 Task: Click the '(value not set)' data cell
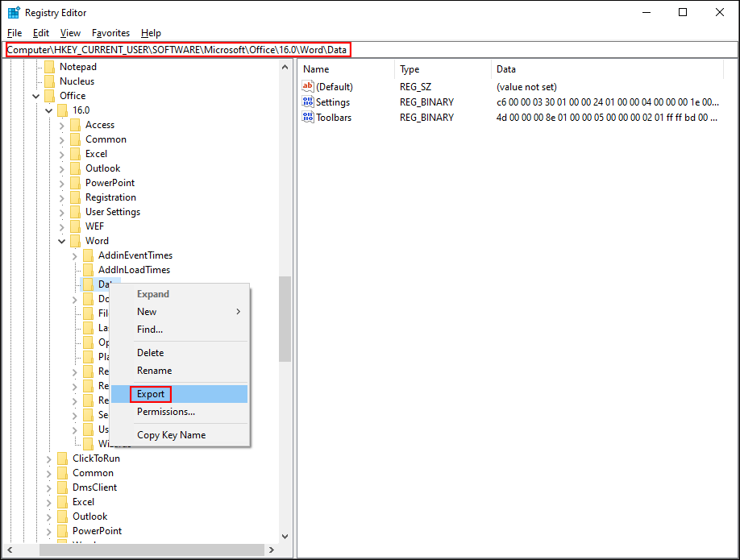tap(526, 87)
